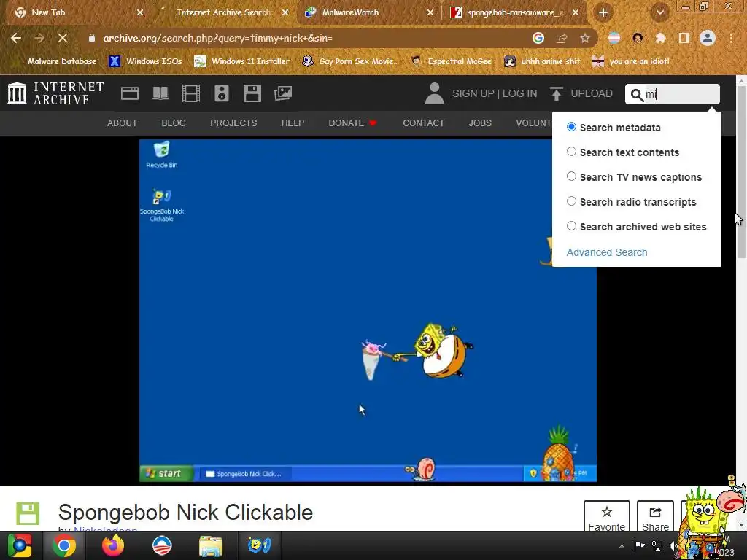Open the Chrome three-dot menu
747x560 pixels.
pyautogui.click(x=731, y=38)
